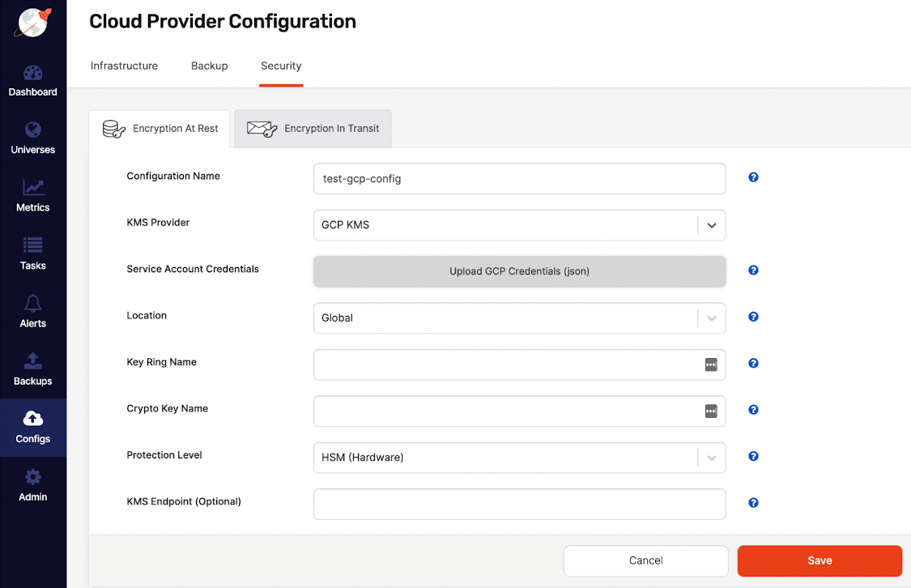Open the Alerts bell icon
911x588 pixels.
click(x=32, y=305)
